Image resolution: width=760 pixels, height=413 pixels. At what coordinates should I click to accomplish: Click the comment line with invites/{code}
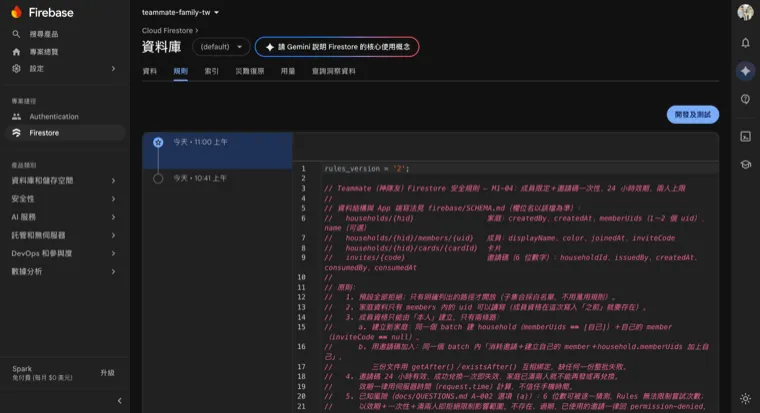pyautogui.click(x=510, y=262)
